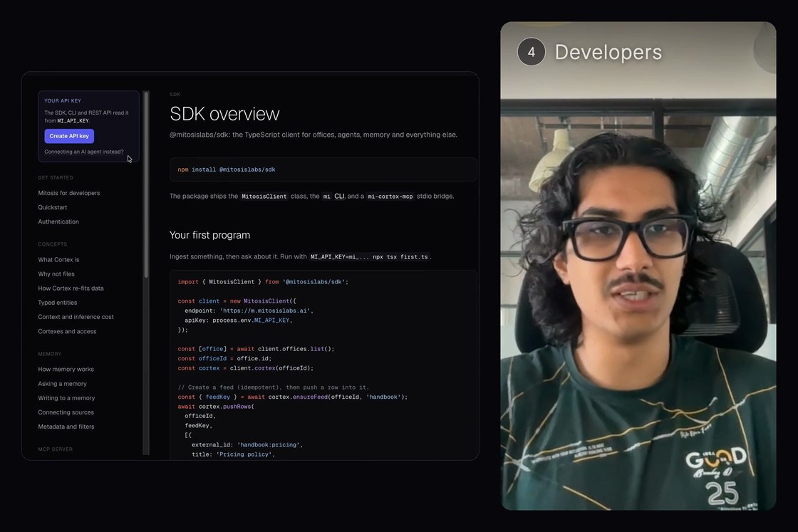798x532 pixels.
Task: Click the MEMORY section label
Action: (49, 354)
